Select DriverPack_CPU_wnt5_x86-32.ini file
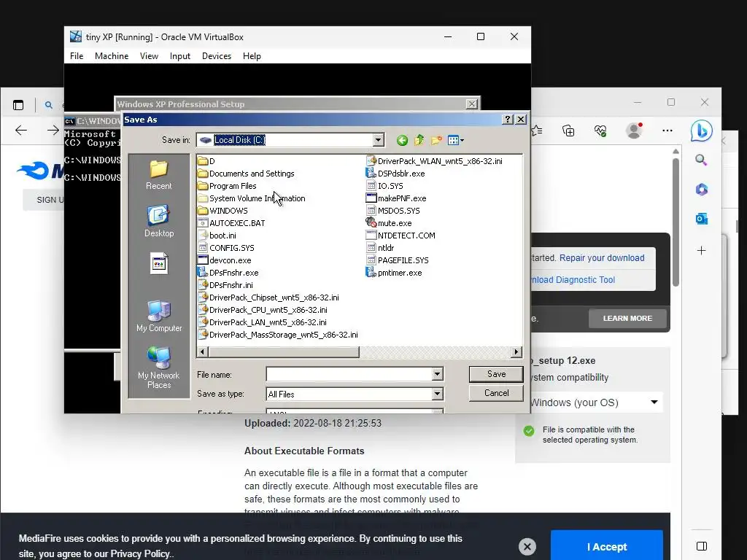The width and height of the screenshot is (747, 560). 263,309
